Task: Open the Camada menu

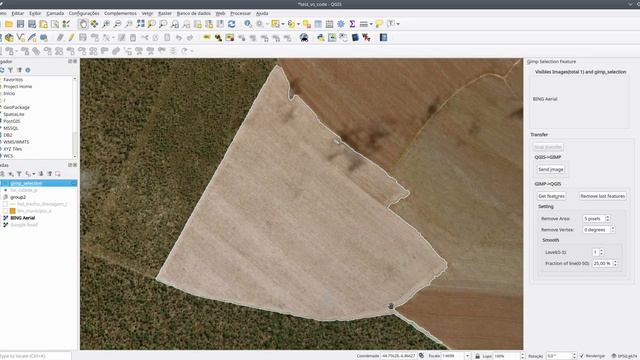Action: (55, 13)
